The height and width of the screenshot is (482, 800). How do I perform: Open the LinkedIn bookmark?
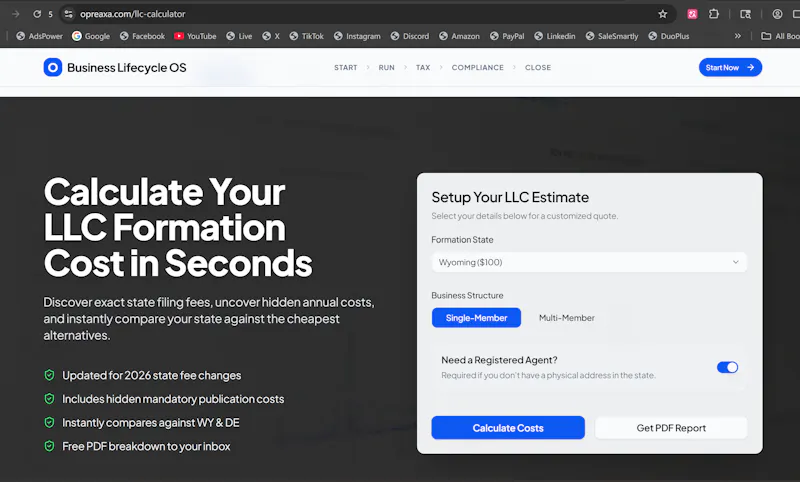[555, 36]
